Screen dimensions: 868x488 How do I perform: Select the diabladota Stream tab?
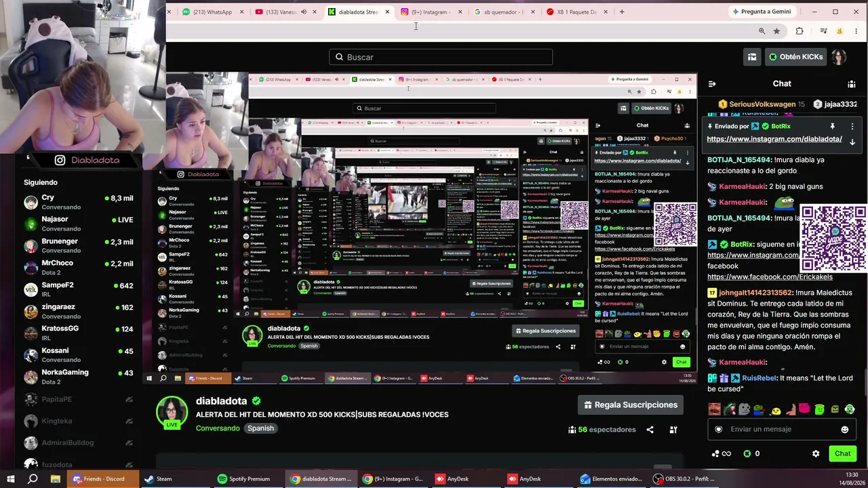(357, 12)
